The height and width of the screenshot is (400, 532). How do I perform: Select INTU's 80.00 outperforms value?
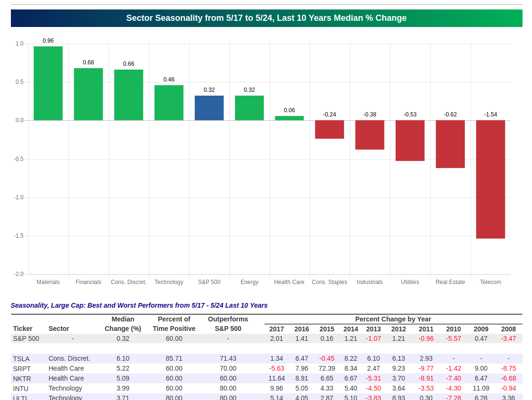click(228, 389)
